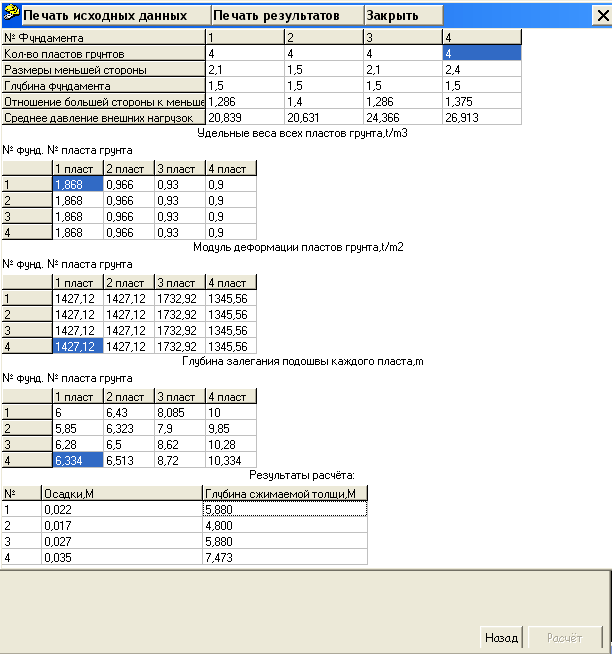Select cell with value 1,4
The width and height of the screenshot is (612, 654).
tap(324, 102)
